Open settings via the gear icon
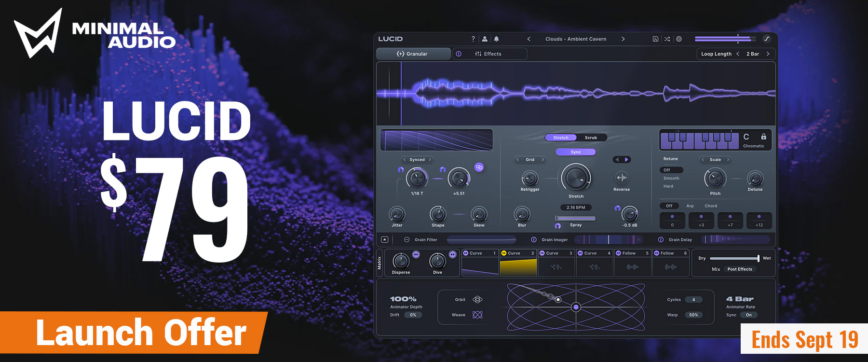The width and height of the screenshot is (868, 362). [x=679, y=39]
